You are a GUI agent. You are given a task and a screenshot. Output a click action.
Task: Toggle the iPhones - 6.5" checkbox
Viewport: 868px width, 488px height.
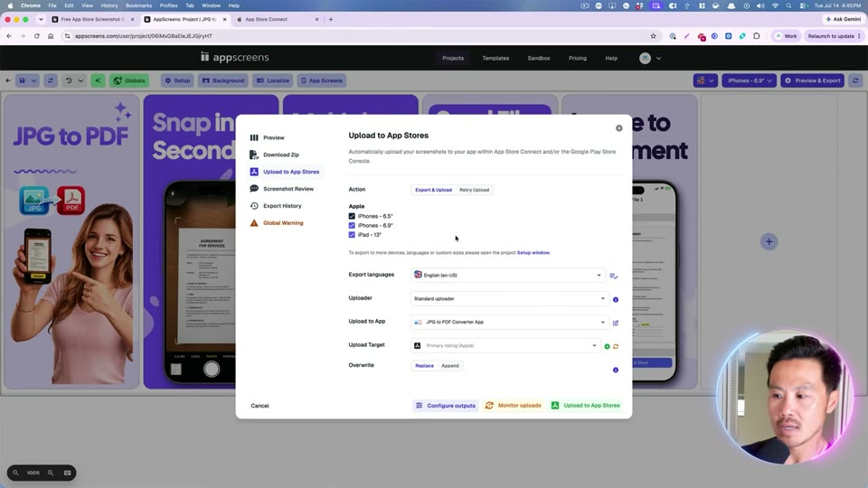coord(352,216)
